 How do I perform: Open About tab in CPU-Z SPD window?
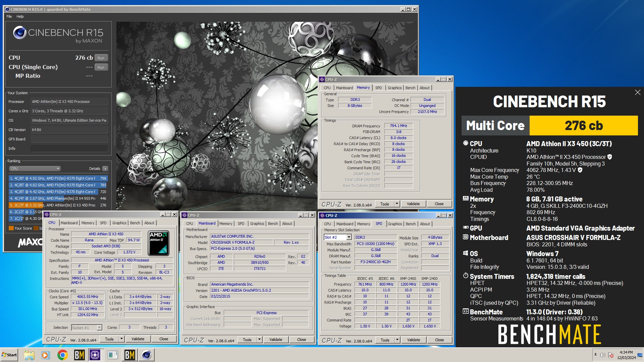(x=425, y=224)
